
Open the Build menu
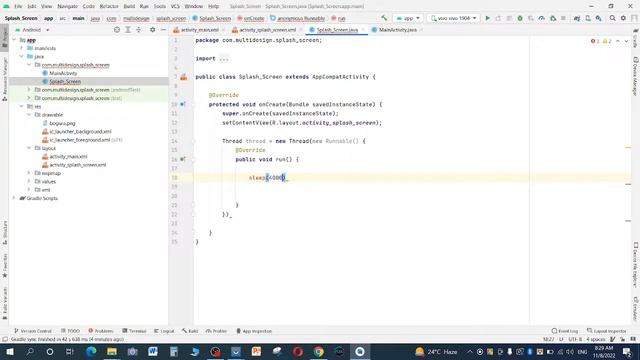click(x=129, y=6)
